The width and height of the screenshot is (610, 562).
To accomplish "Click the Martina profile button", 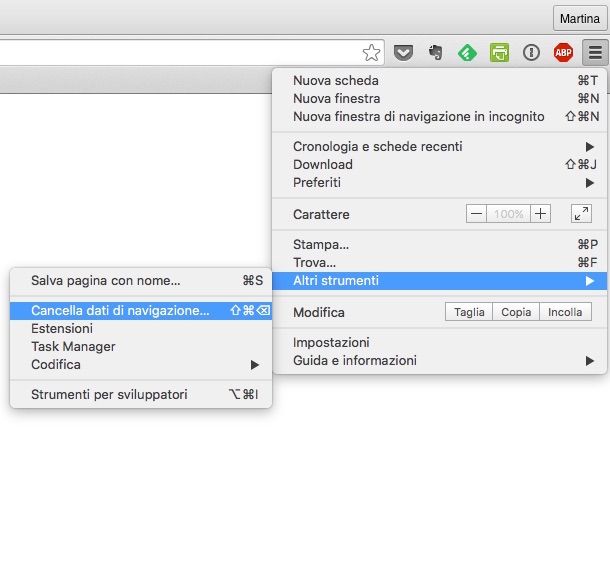I will coord(580,18).
